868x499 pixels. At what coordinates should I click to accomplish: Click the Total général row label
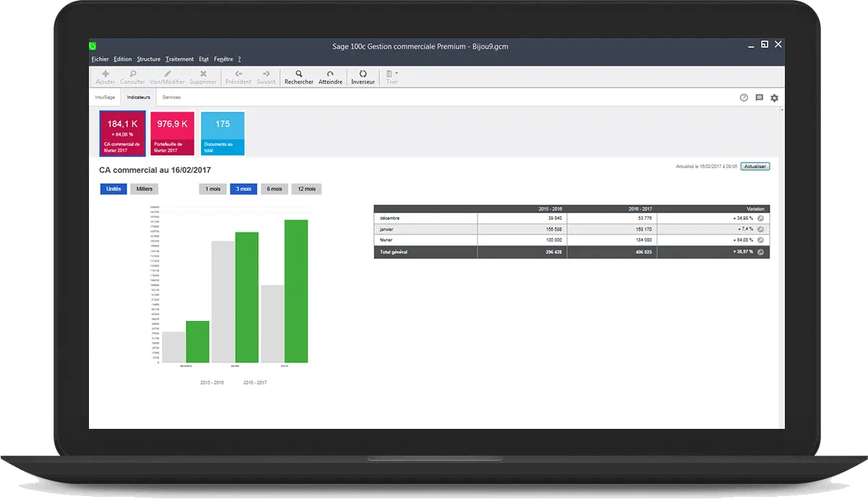tap(392, 252)
